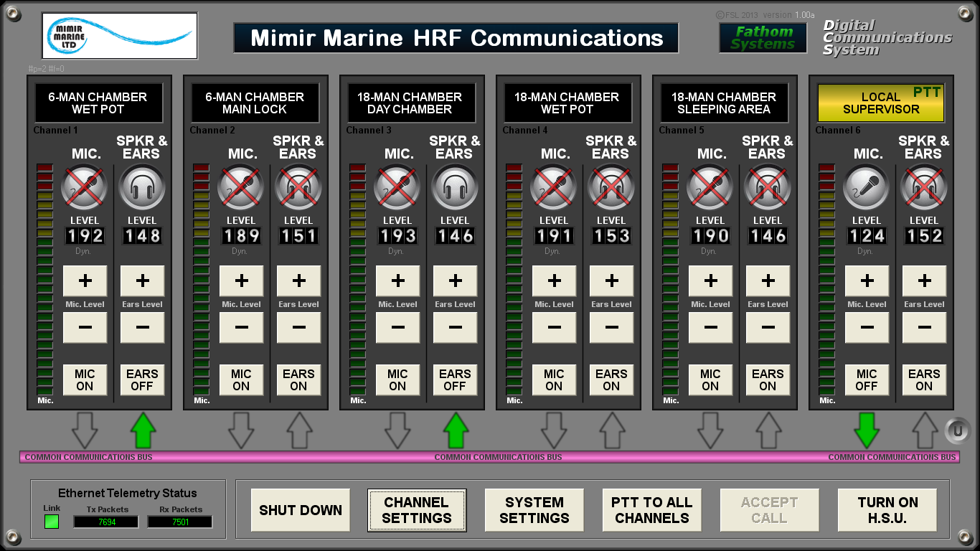Screen dimensions: 980x551
Task: Increase Mic Level on Channel 1
Action: click(85, 281)
